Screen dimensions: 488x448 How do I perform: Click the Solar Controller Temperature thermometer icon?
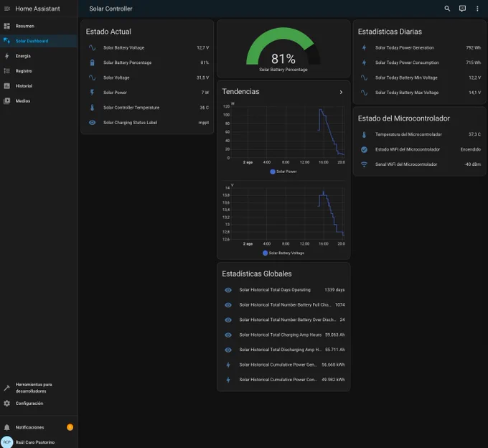[92, 108]
